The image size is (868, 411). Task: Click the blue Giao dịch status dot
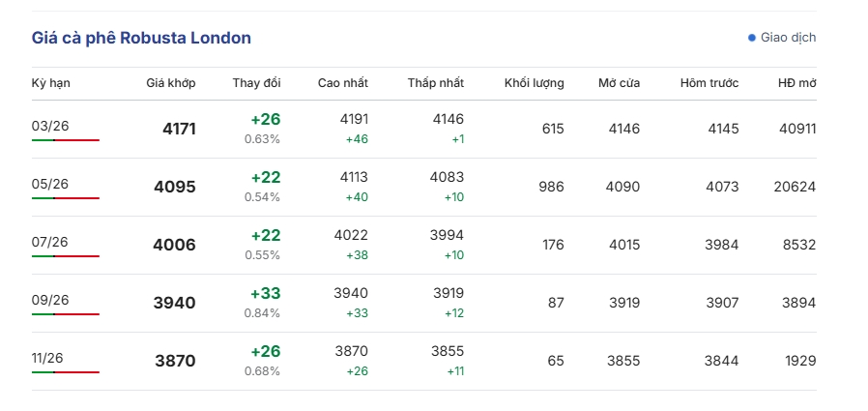pos(752,38)
